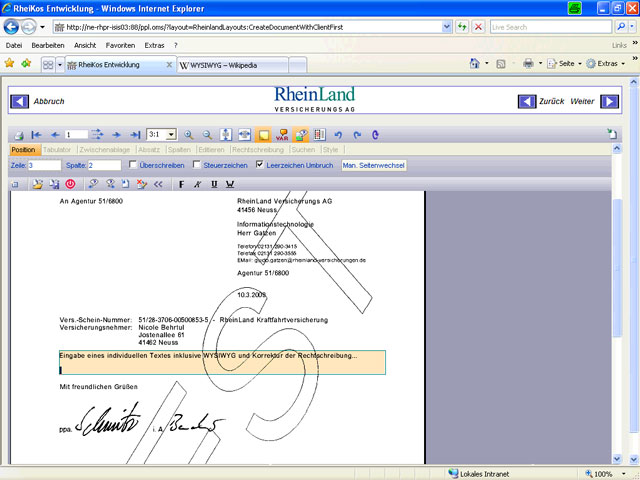Screen dimensions: 640x480
Task: Click the Zurück button
Action: (541, 101)
